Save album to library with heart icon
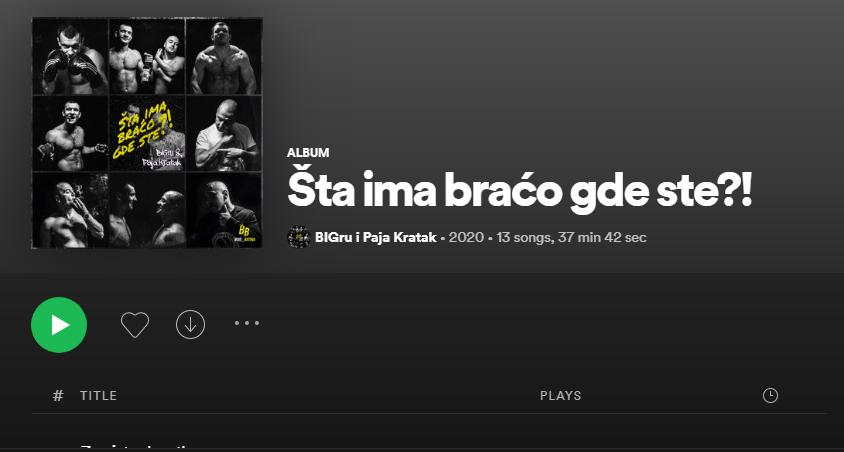 135,325
